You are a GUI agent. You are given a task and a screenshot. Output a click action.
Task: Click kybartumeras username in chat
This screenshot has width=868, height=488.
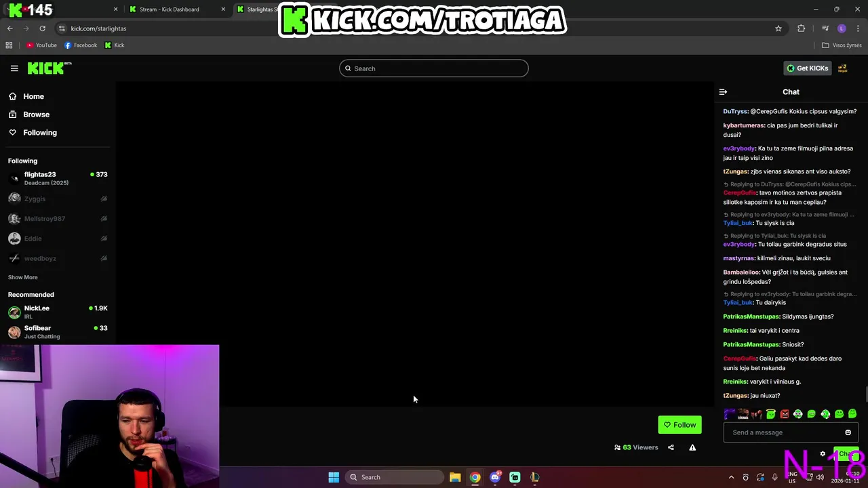pyautogui.click(x=743, y=125)
